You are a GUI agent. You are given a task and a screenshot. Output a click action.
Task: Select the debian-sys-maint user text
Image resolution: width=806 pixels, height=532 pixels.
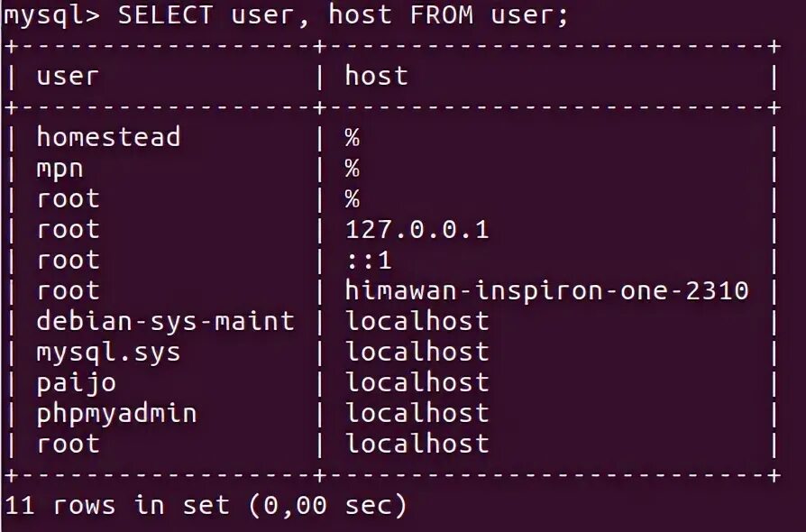tap(166, 321)
